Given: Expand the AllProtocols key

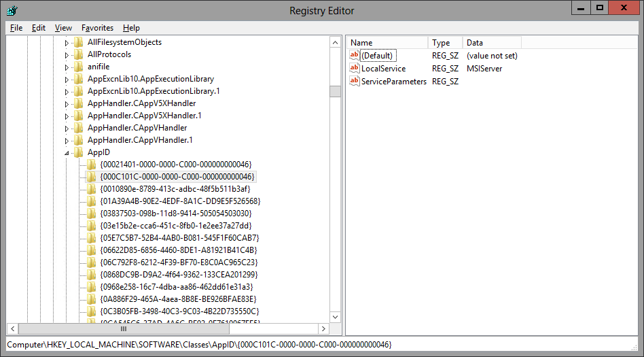Looking at the screenshot, I should (x=67, y=55).
